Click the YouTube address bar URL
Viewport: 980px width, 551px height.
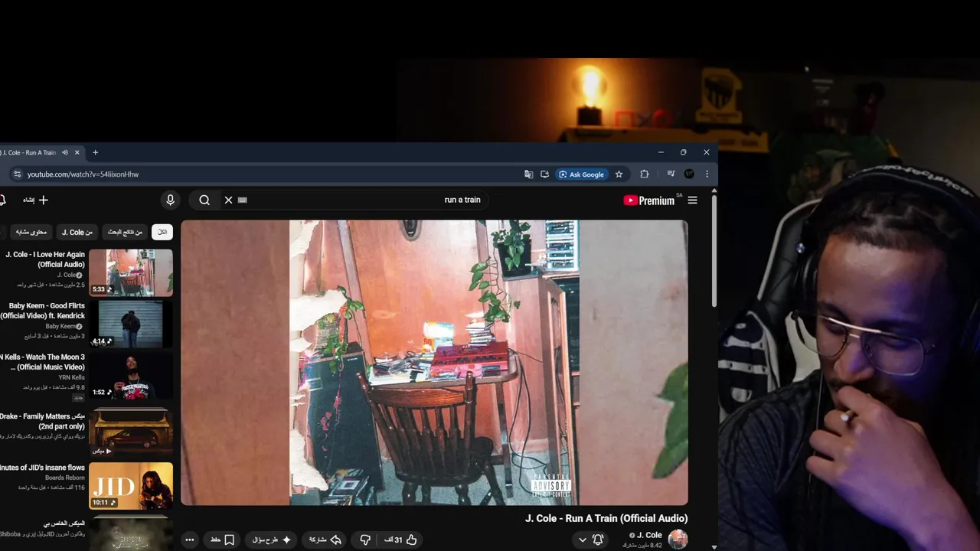click(83, 174)
